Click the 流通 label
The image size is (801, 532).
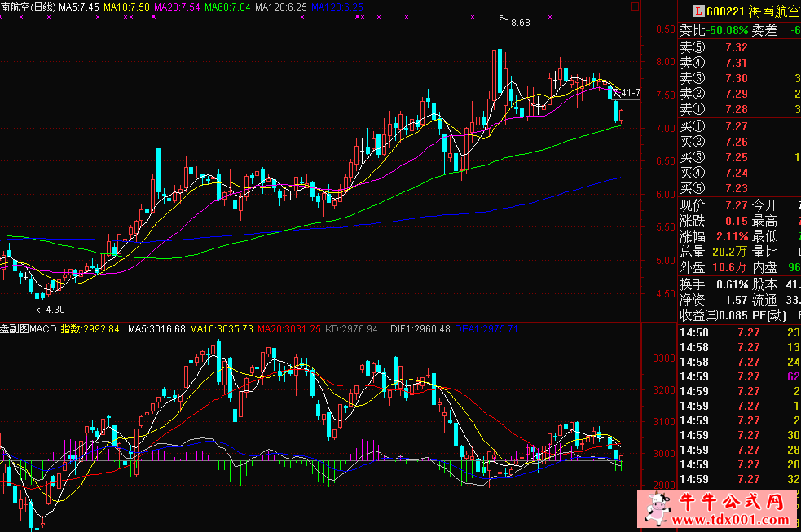coord(764,300)
